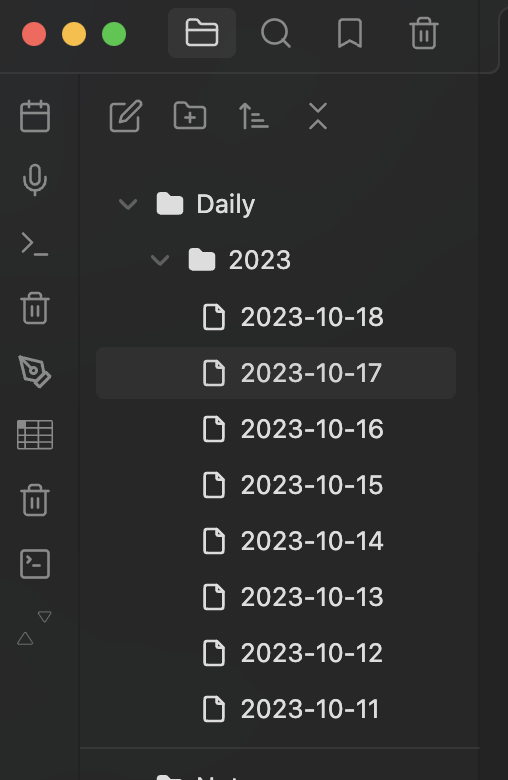Create a new note with the pencil icon
The width and height of the screenshot is (508, 780).
(x=126, y=116)
